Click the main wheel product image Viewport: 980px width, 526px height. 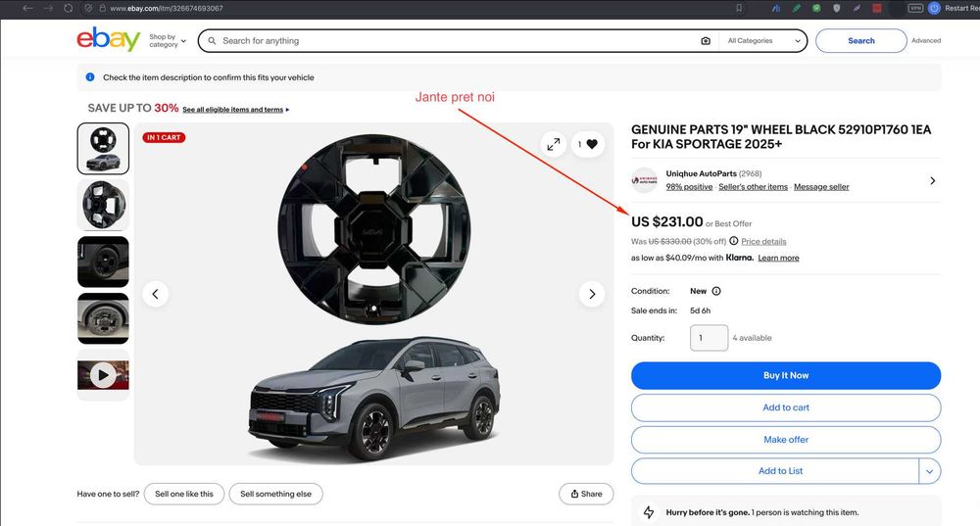pyautogui.click(x=373, y=228)
